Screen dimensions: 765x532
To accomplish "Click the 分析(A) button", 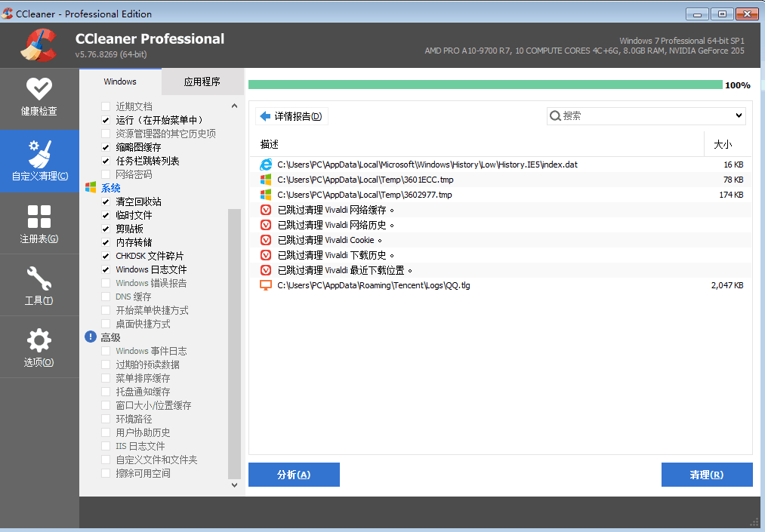I will (294, 475).
